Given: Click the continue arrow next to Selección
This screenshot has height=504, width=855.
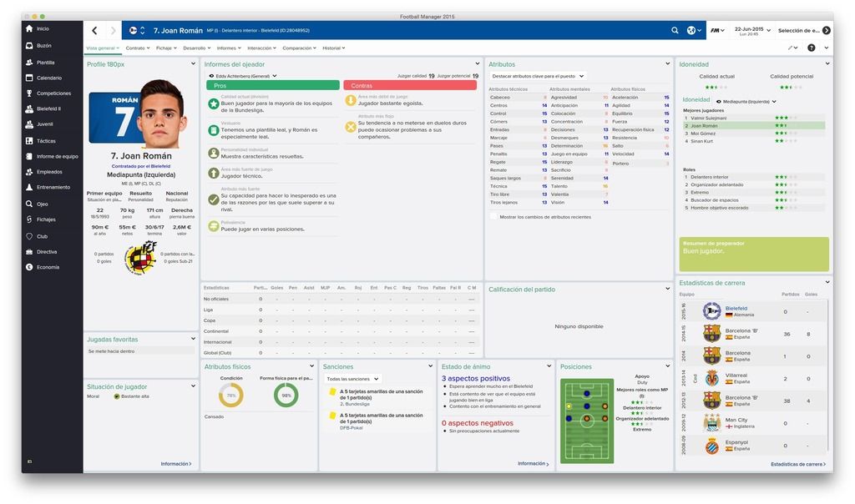Looking at the screenshot, I should [827, 31].
